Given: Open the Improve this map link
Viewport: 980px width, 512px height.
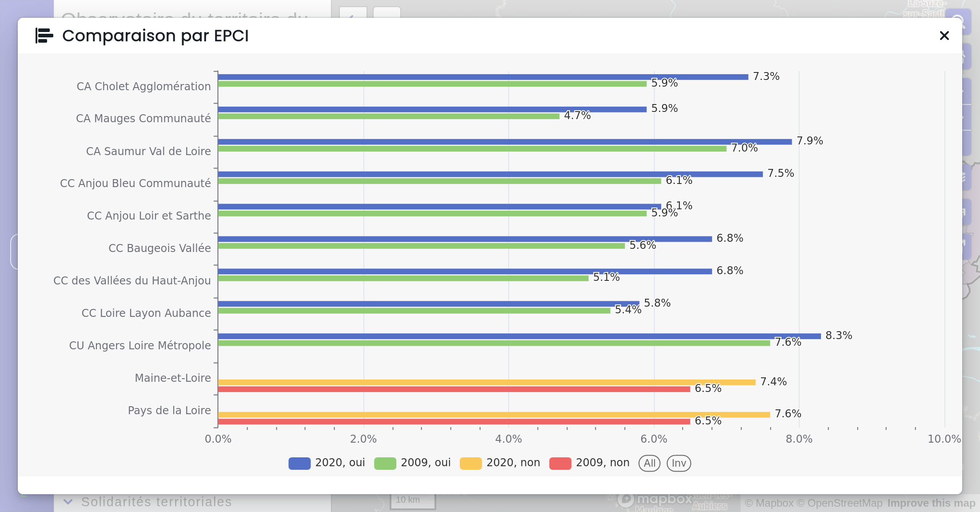Looking at the screenshot, I should [x=931, y=503].
